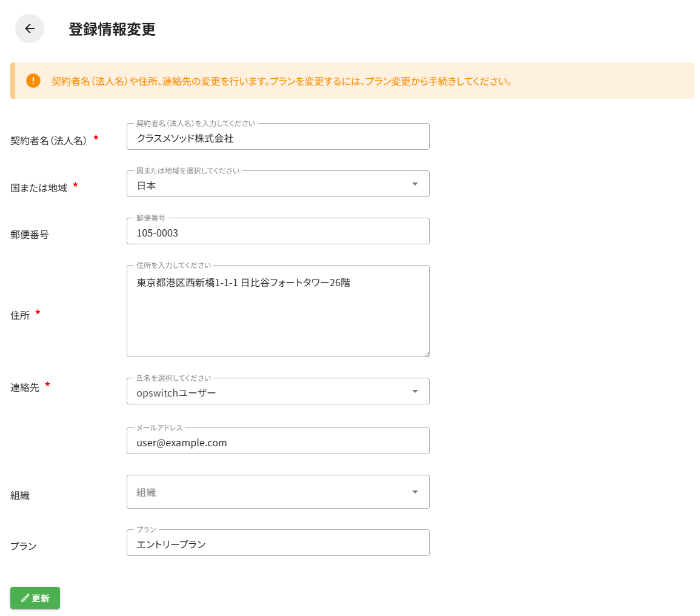Click the orange warning icon in banner
700x616 pixels.
tap(33, 81)
